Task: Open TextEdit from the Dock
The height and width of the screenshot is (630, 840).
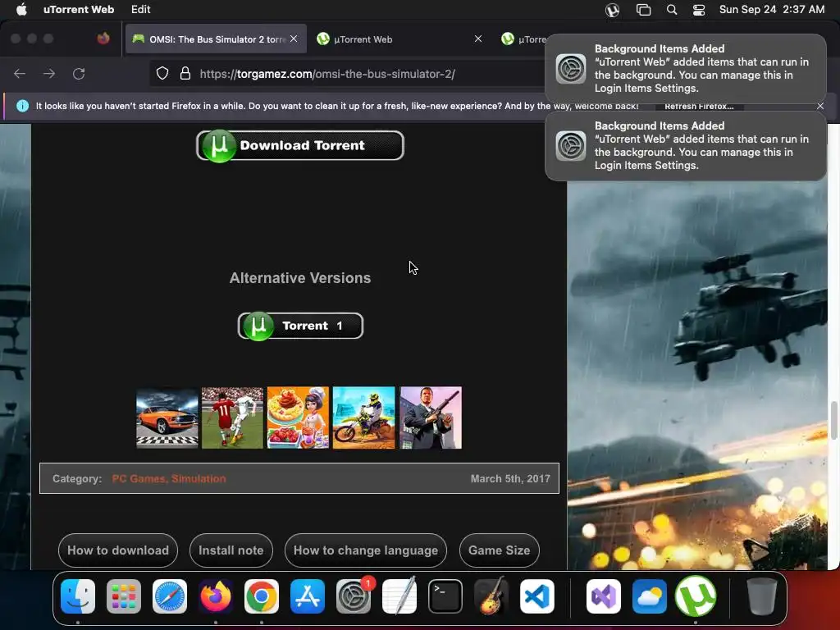Action: (399, 596)
